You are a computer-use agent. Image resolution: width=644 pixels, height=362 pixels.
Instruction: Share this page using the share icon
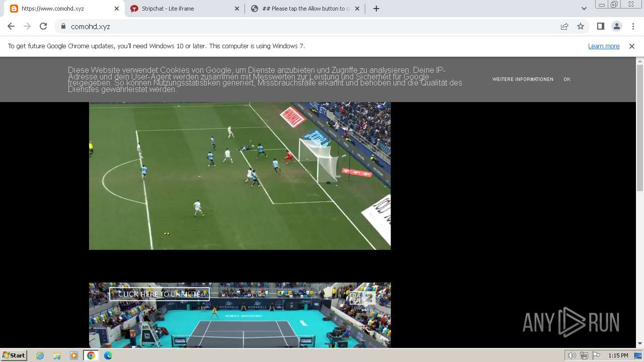(565, 26)
